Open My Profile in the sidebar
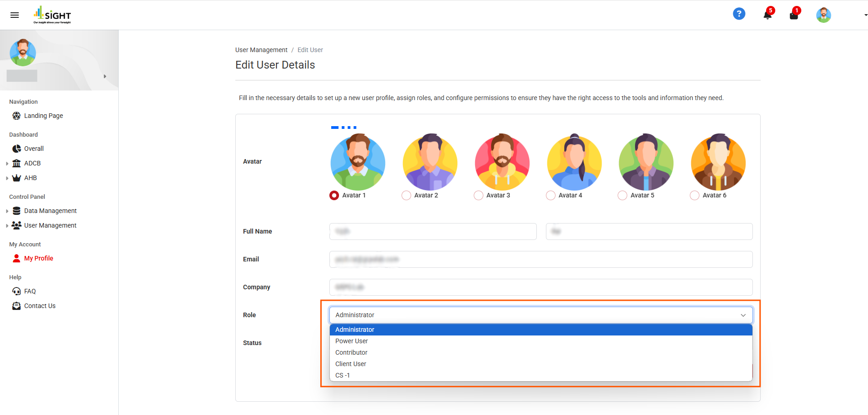This screenshot has height=415, width=868. click(x=38, y=258)
